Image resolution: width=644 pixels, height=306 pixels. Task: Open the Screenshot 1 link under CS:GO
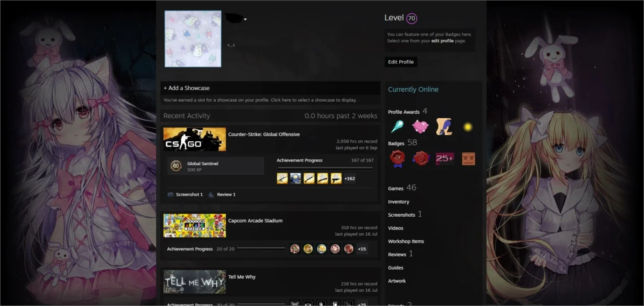pos(189,195)
